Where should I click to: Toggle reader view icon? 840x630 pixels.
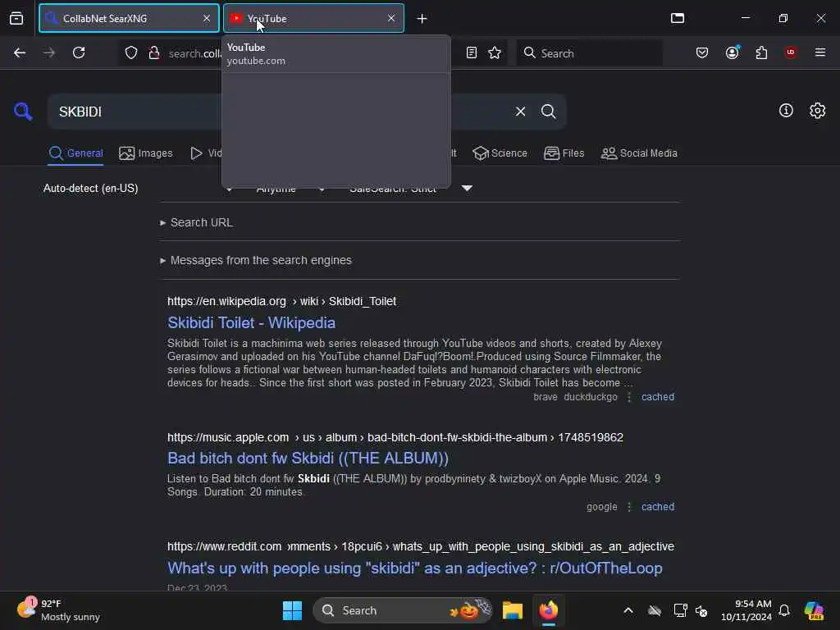pos(472,52)
